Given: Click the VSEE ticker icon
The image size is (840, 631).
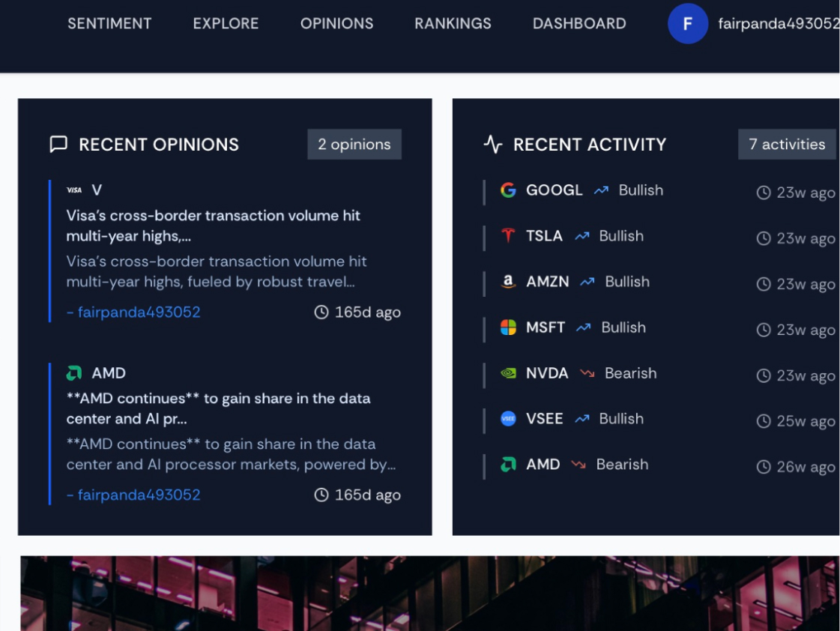Looking at the screenshot, I should (509, 419).
